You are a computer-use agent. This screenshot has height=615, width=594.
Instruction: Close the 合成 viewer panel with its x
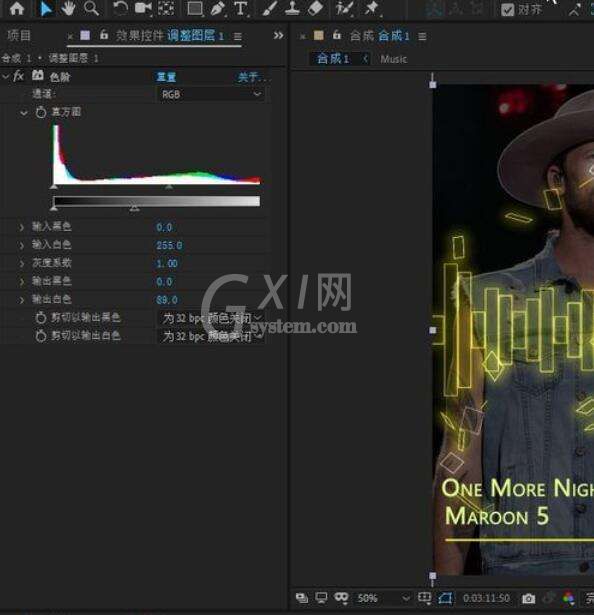click(x=302, y=37)
